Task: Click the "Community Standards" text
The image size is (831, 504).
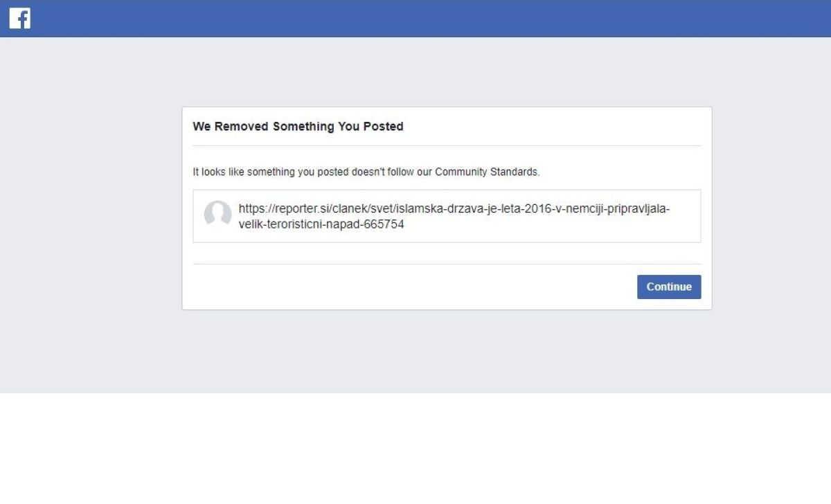Action: 487,172
